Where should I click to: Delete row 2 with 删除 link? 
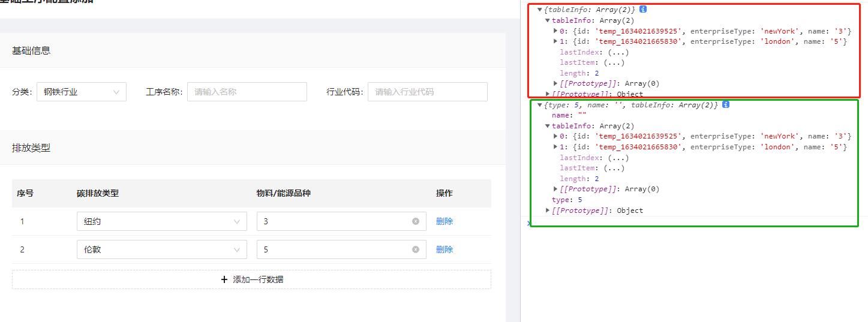pos(444,249)
